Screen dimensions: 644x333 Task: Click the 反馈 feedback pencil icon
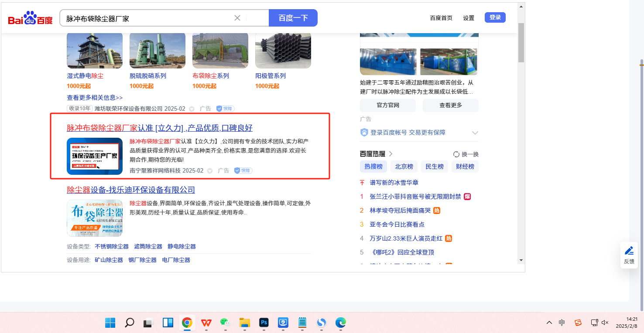click(x=629, y=251)
